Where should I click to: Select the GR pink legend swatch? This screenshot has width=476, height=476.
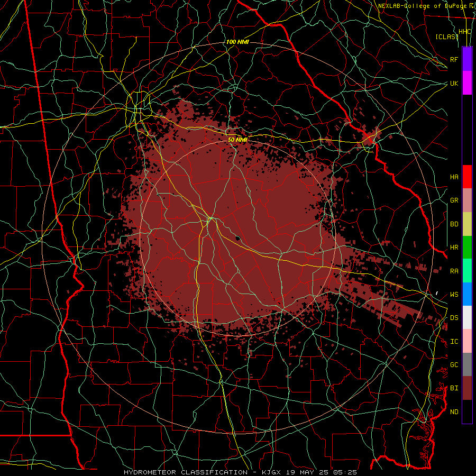point(467,200)
